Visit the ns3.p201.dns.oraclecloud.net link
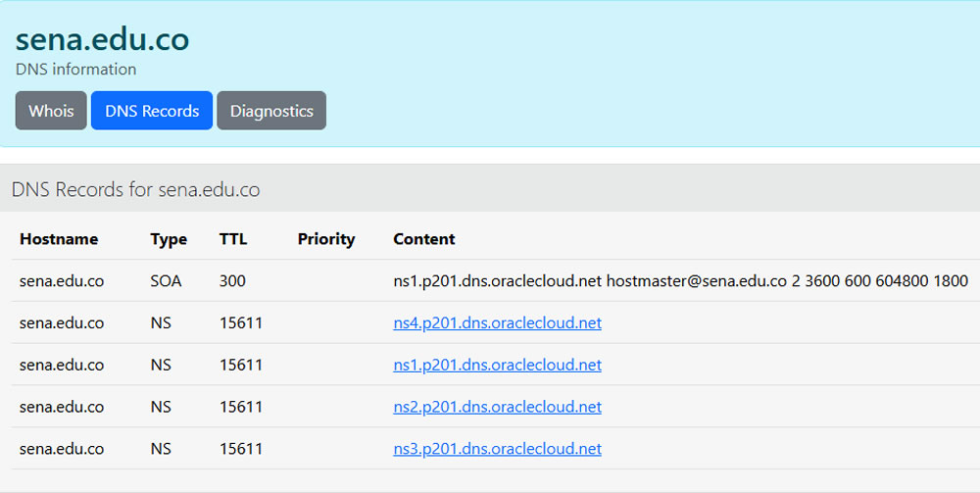The width and height of the screenshot is (980, 493). (498, 449)
